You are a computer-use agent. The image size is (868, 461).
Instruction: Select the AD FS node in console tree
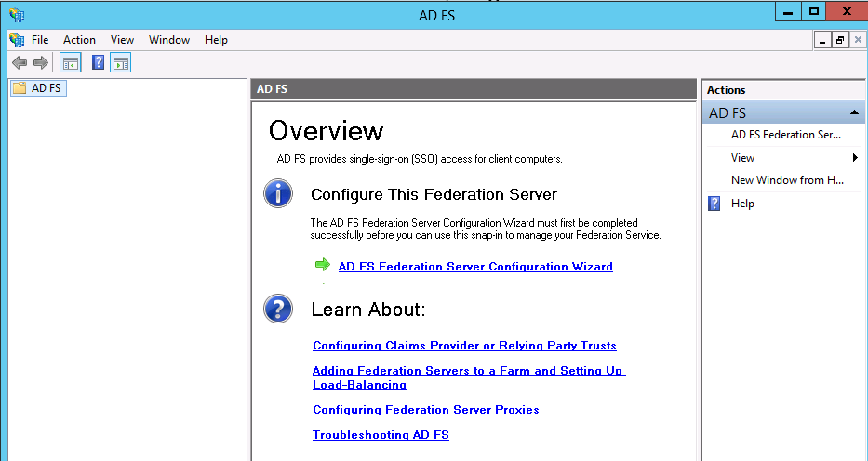tap(38, 88)
